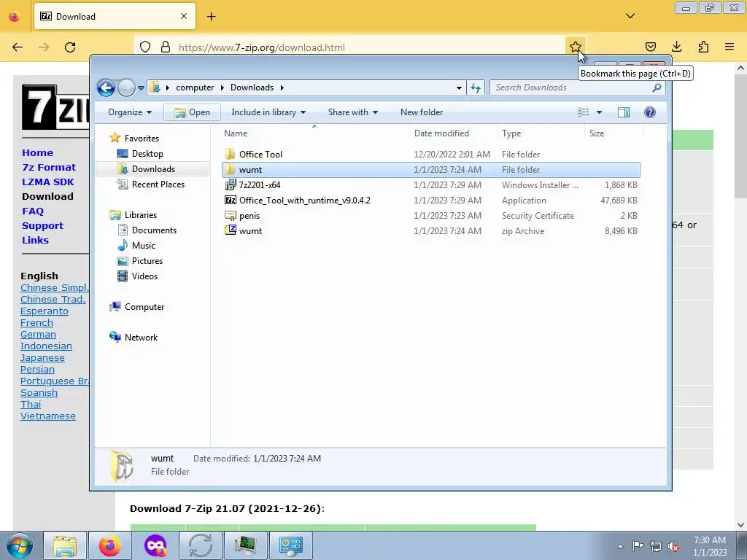The height and width of the screenshot is (560, 747).
Task: Toggle the preview pane button
Action: point(623,112)
